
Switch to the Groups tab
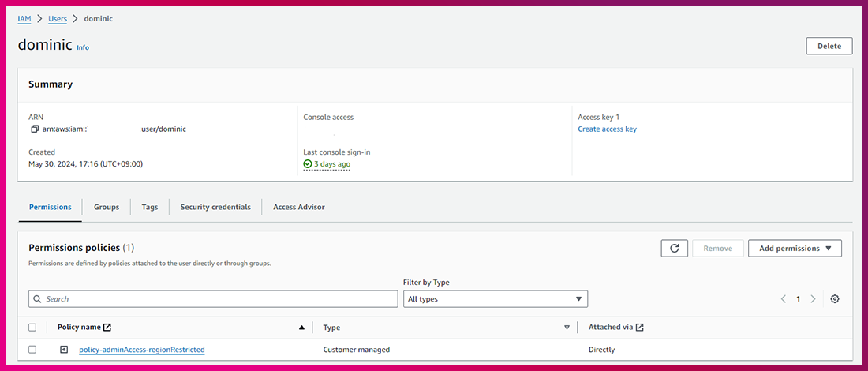[x=107, y=207]
